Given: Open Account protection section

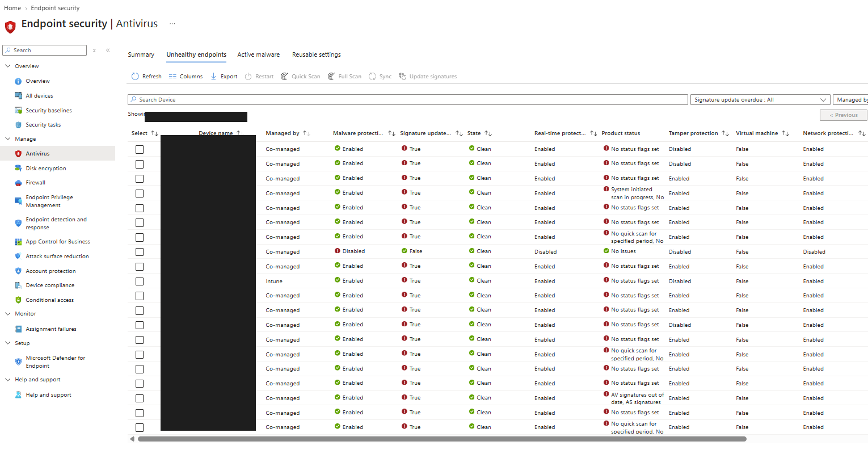Looking at the screenshot, I should pyautogui.click(x=50, y=271).
